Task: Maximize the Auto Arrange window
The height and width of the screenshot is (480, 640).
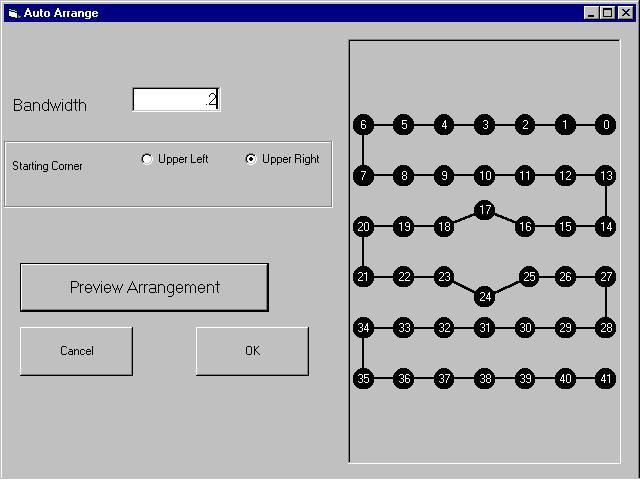Action: tap(607, 13)
